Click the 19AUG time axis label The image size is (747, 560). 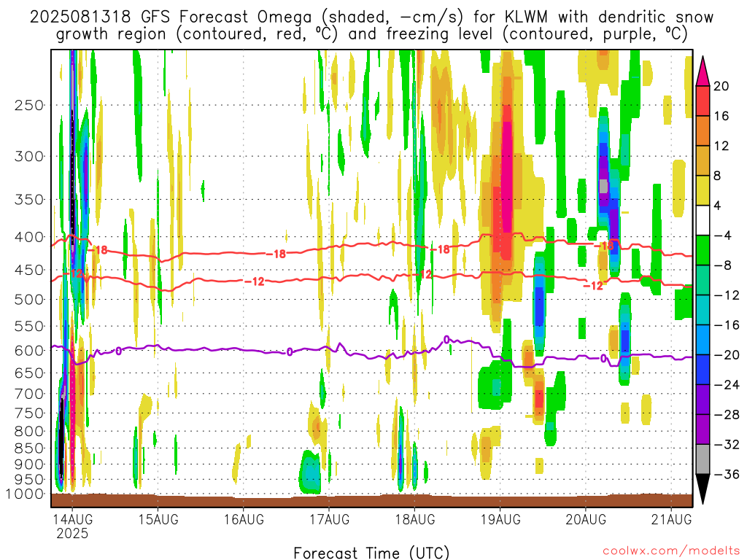(500, 519)
